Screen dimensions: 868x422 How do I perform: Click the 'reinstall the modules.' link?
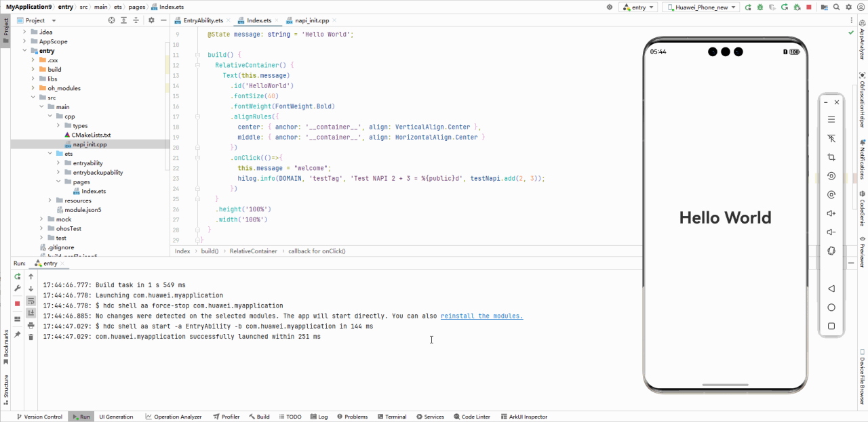[x=481, y=316]
